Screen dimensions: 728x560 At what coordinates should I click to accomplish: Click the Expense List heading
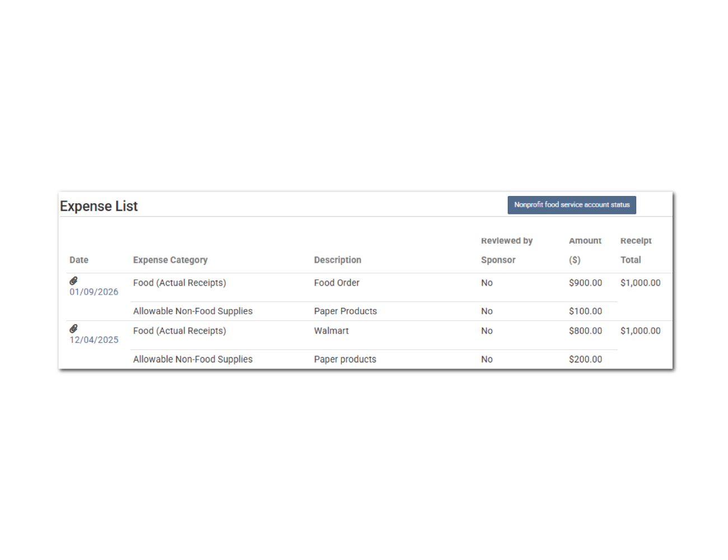click(99, 207)
